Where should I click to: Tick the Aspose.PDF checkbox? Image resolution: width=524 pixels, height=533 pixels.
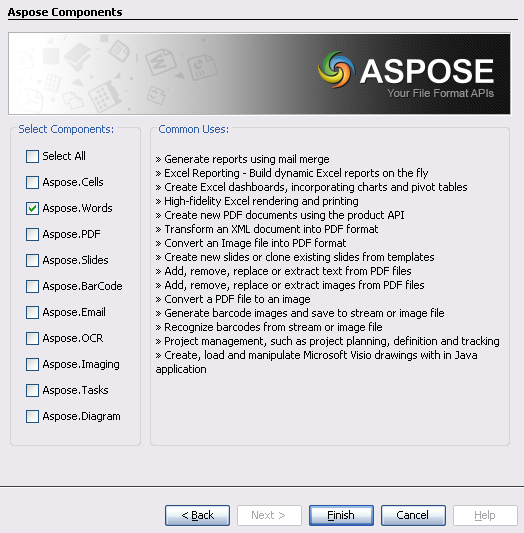pyautogui.click(x=32, y=235)
